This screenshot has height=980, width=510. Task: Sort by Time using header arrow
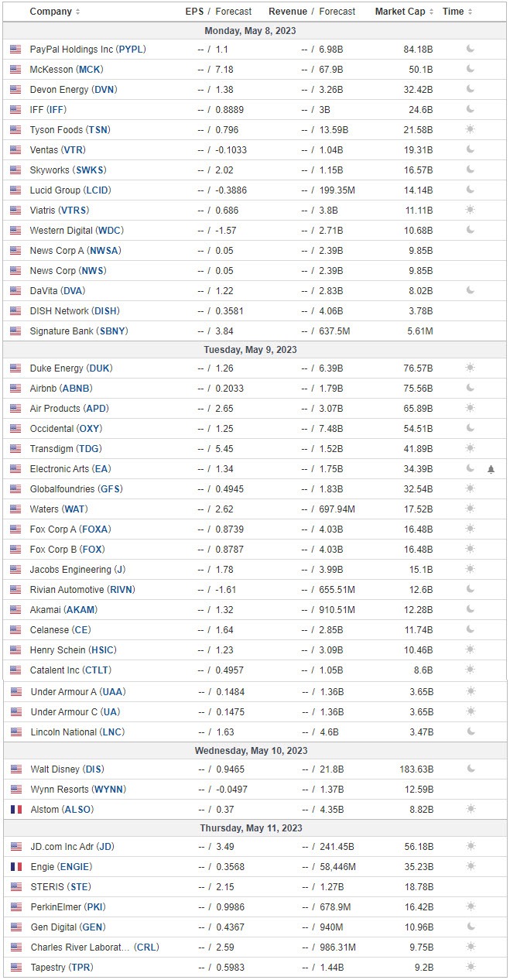coord(471,12)
